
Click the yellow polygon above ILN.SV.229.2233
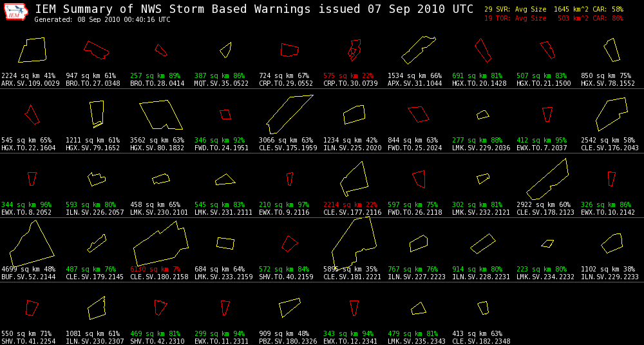point(612,243)
